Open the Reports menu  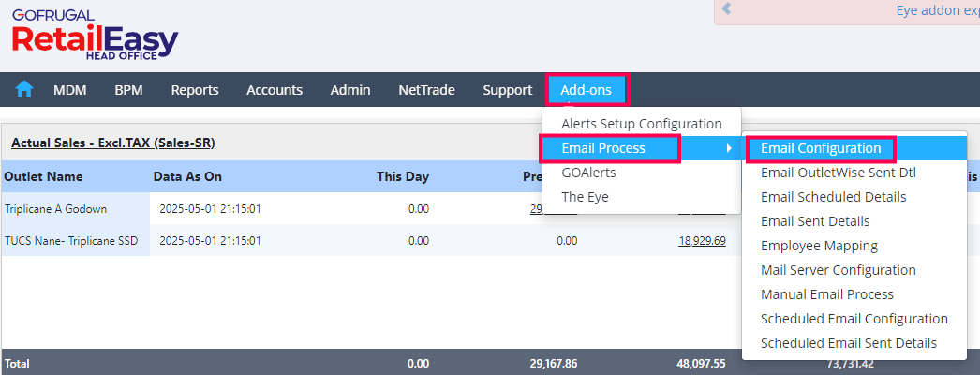(x=195, y=90)
